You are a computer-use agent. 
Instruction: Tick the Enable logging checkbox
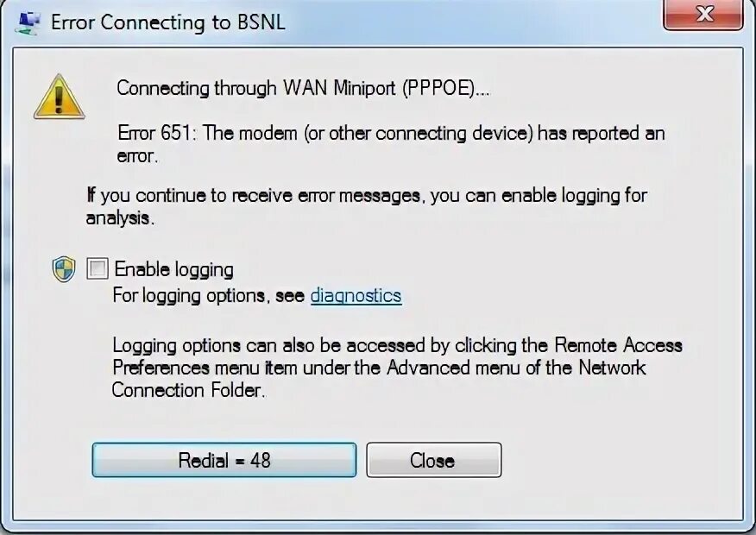pos(97,268)
